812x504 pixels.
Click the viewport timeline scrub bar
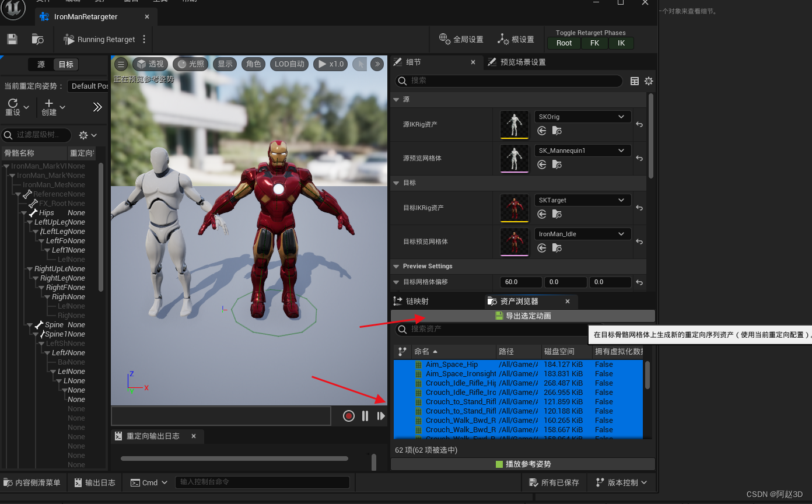point(221,416)
